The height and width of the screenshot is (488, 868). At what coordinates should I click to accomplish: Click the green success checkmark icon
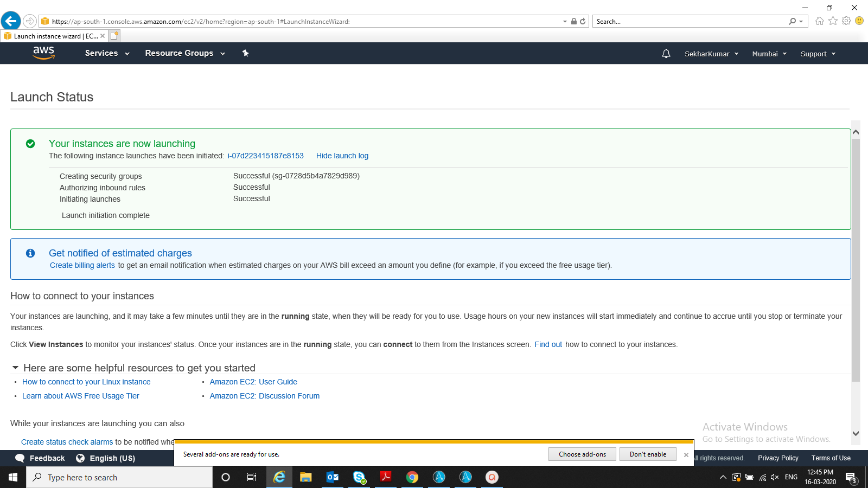[x=30, y=144]
